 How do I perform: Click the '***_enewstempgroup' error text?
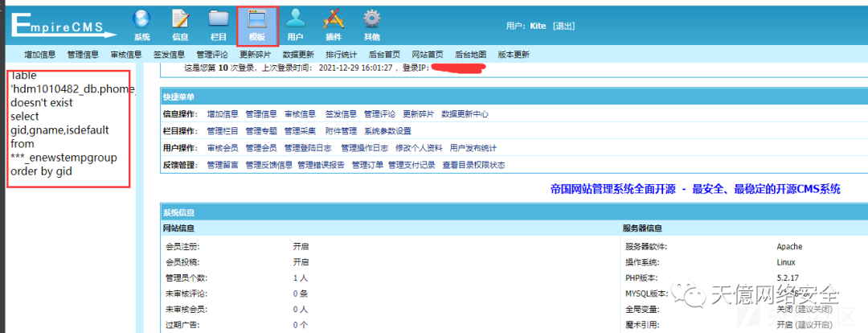click(x=63, y=158)
